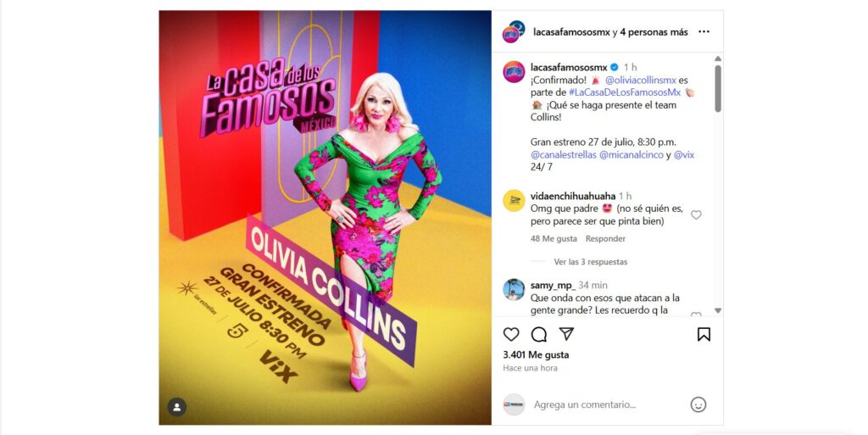Save post with bookmark icon

[704, 334]
